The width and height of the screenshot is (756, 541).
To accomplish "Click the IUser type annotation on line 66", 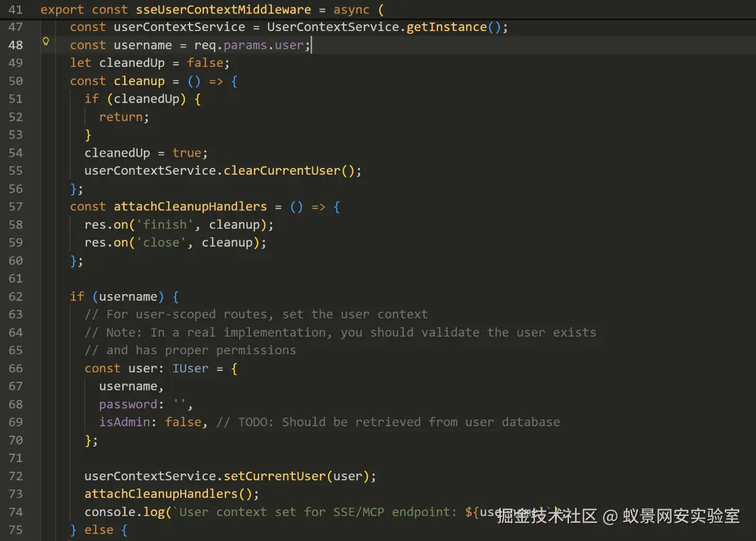I will [190, 368].
